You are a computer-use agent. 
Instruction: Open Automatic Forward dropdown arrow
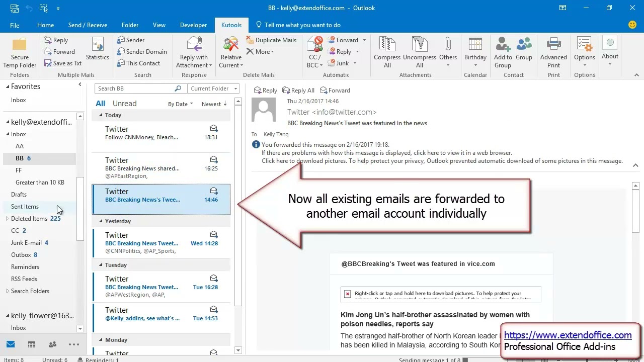tap(364, 40)
